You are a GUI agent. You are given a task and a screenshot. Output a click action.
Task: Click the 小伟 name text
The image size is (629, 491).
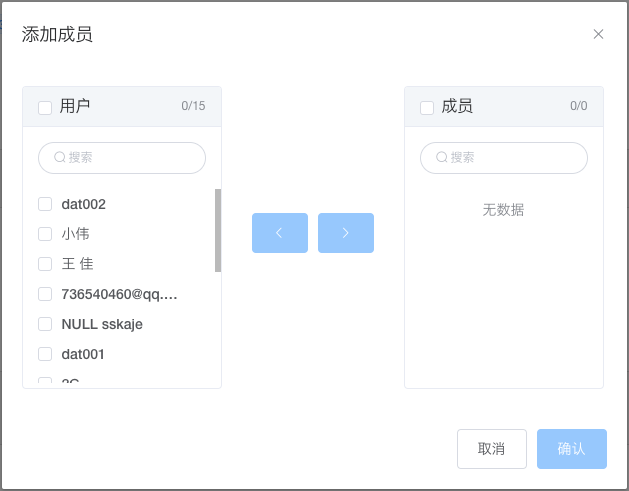(75, 234)
